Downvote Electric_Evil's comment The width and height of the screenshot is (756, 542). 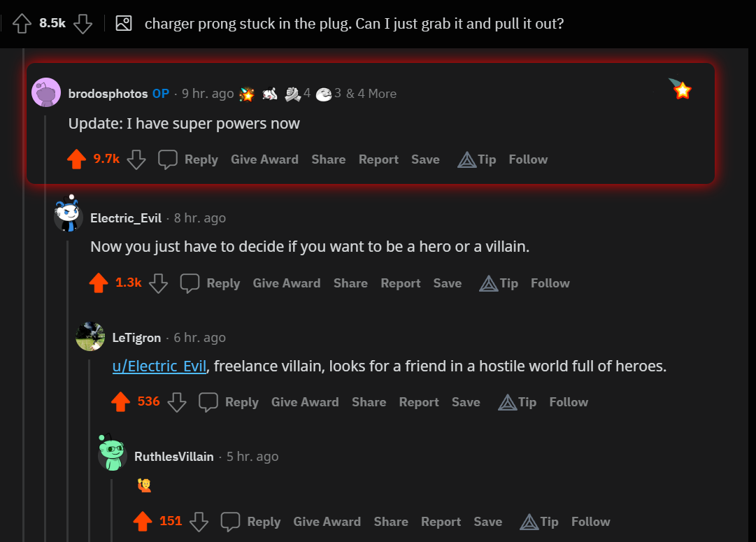click(x=158, y=284)
